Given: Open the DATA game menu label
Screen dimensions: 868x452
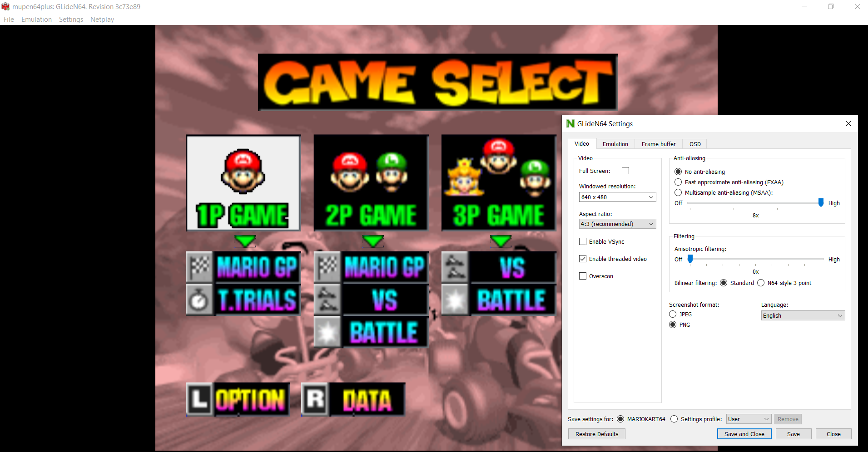Looking at the screenshot, I should click(367, 399).
